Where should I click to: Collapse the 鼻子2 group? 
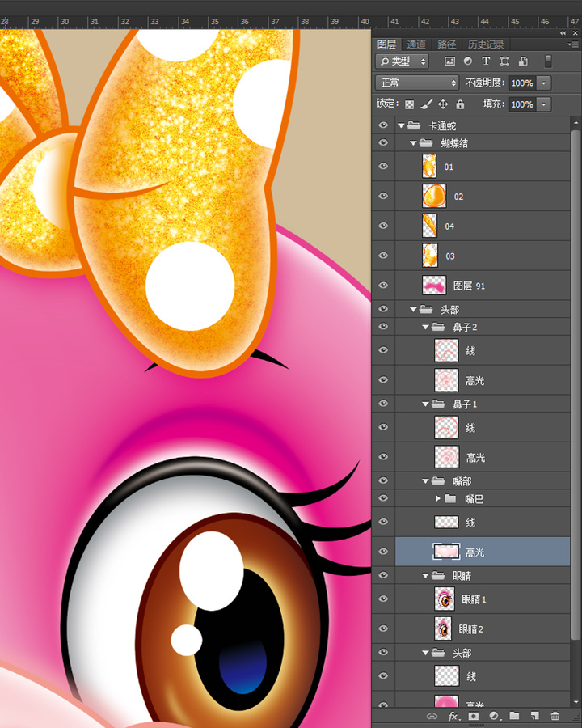tap(425, 328)
